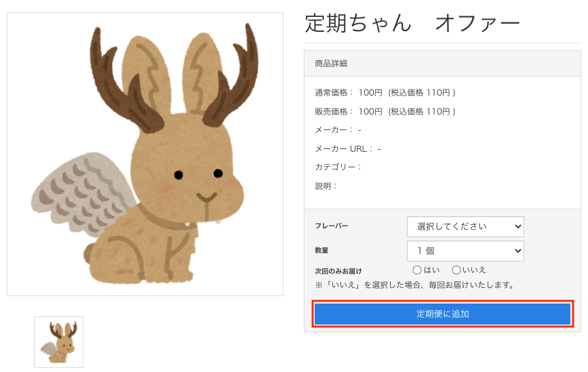588x372 pixels.
Task: Click the 定期ちゃん オファー product title
Action: tap(412, 23)
